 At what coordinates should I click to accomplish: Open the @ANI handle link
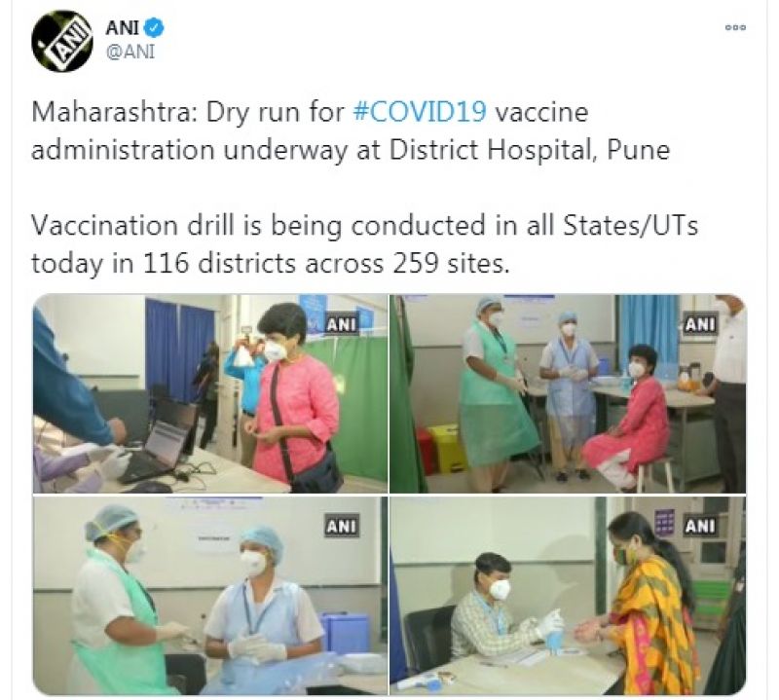pyautogui.click(x=130, y=52)
